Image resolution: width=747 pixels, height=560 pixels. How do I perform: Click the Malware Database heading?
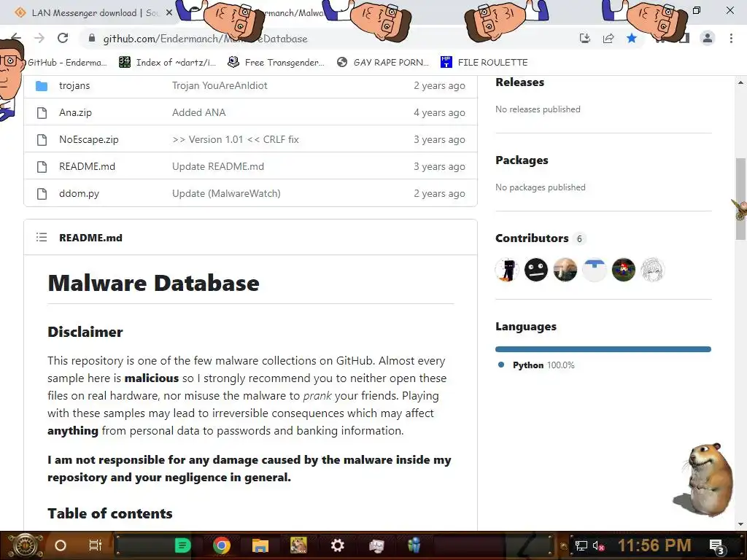pyautogui.click(x=153, y=284)
